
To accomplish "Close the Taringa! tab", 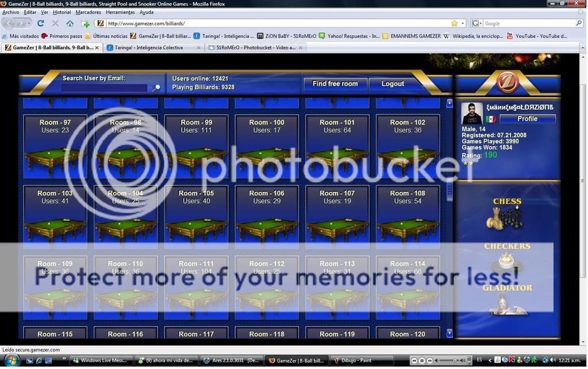I will (199, 48).
